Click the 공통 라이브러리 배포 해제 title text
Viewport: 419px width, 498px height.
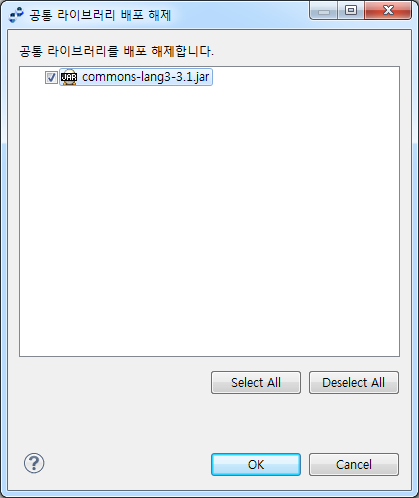click(x=100, y=15)
